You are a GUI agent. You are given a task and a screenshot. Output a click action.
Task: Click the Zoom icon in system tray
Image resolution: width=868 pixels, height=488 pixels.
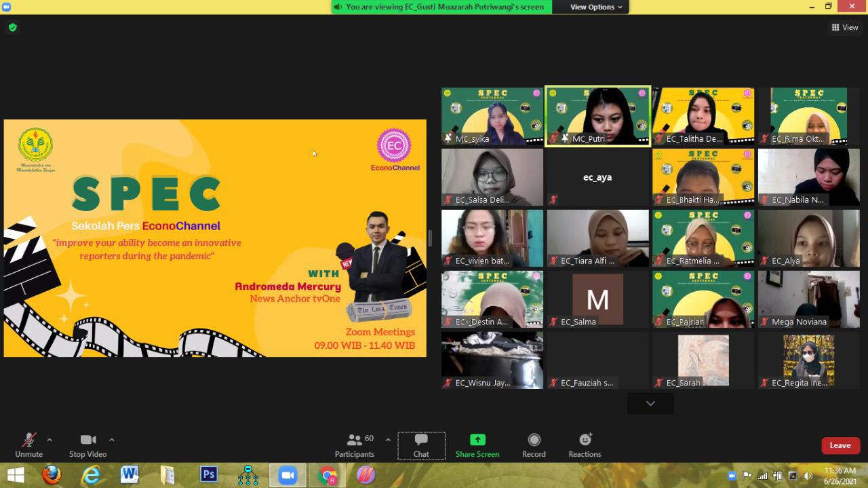coord(732,476)
